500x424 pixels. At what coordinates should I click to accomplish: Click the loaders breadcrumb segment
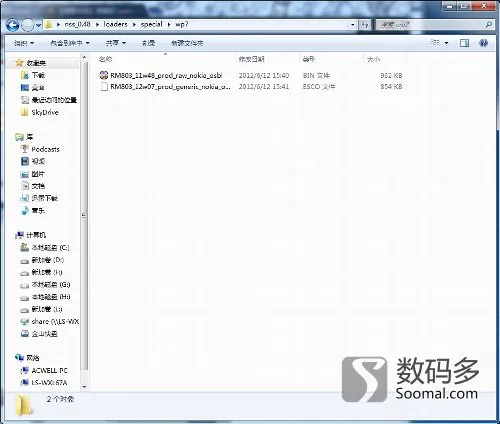tap(115, 24)
